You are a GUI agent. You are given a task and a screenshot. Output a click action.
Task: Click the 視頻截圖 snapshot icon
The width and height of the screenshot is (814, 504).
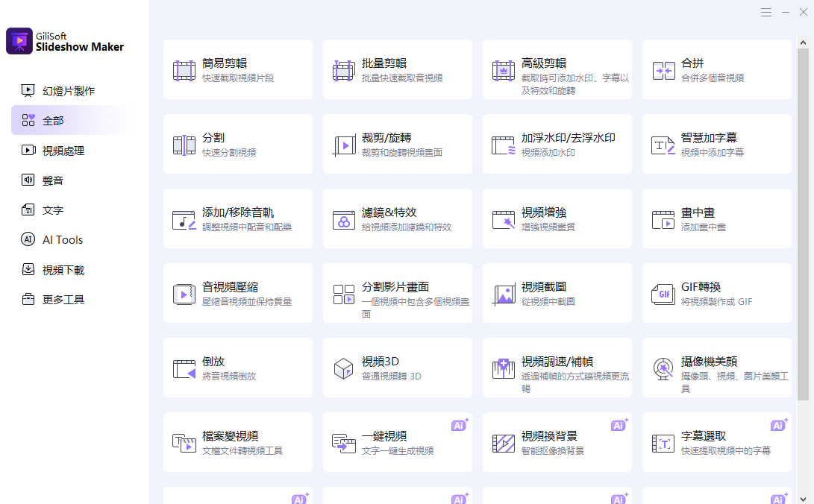[x=504, y=294]
